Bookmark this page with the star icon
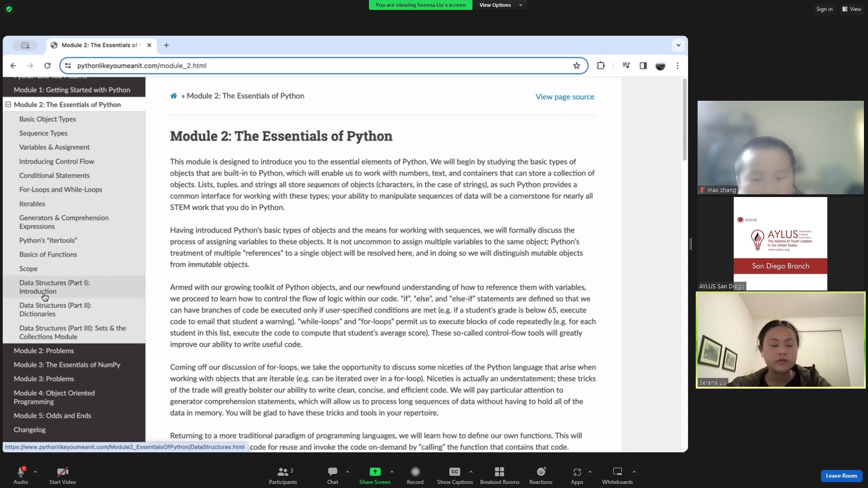This screenshot has height=488, width=868. coord(576,66)
